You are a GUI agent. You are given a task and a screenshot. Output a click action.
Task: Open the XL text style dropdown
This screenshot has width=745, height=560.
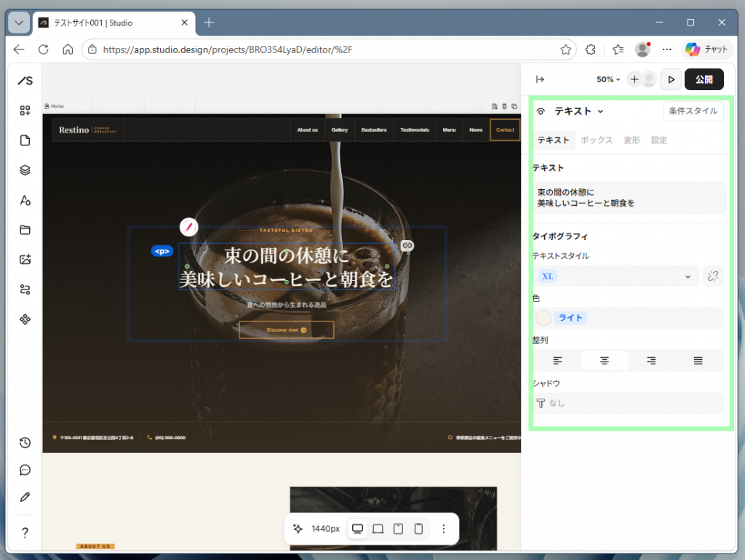(615, 276)
